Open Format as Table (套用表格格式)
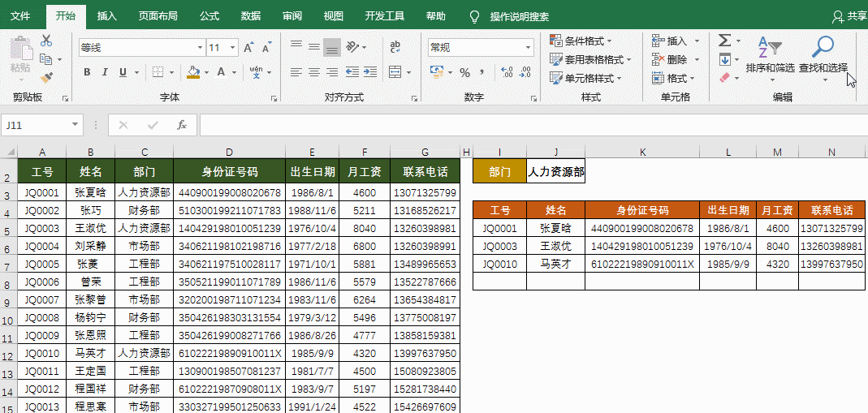 [590, 60]
